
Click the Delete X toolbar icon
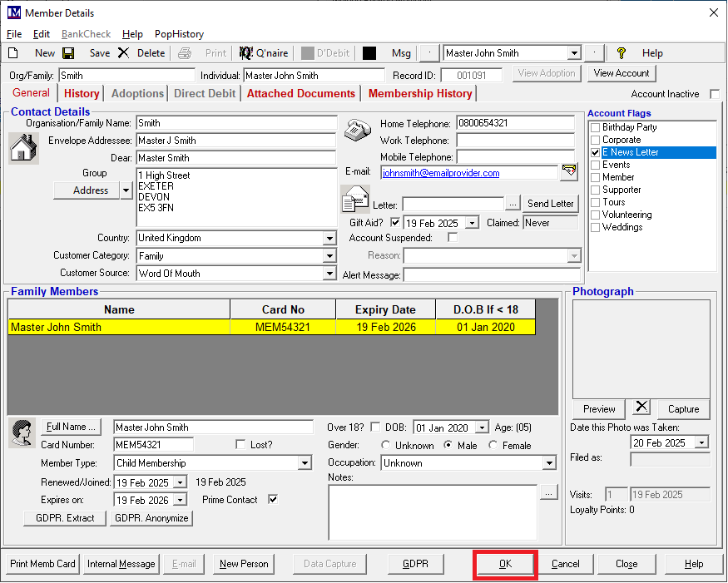pos(123,53)
